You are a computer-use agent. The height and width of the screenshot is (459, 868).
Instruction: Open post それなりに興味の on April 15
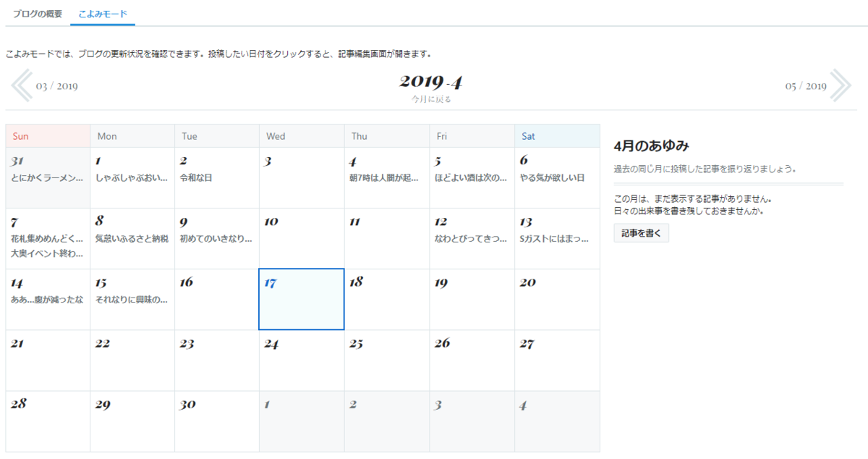(x=132, y=299)
